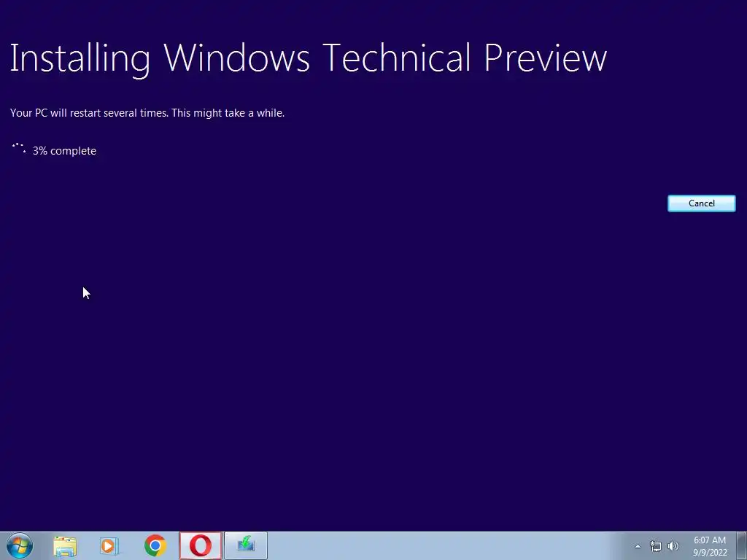Open the network status tray icon
This screenshot has height=560, width=747.
(x=656, y=546)
